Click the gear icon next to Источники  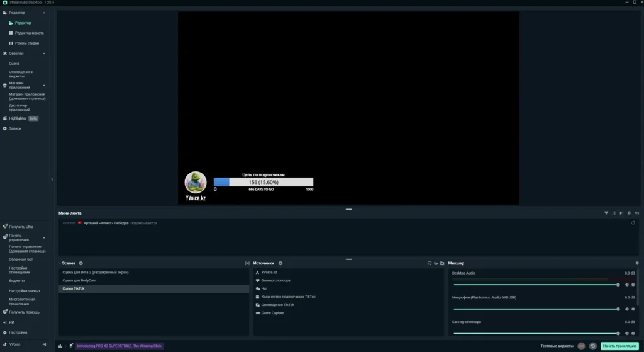(x=280, y=263)
